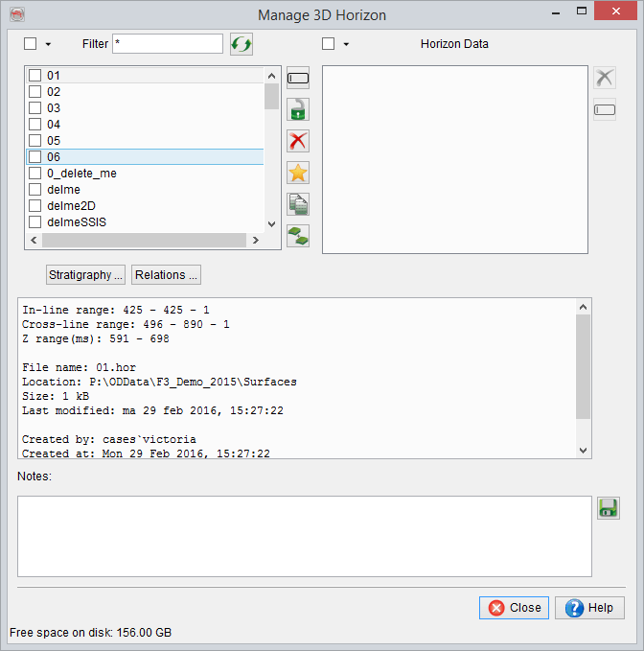Click inside the Filter text field

(x=167, y=44)
